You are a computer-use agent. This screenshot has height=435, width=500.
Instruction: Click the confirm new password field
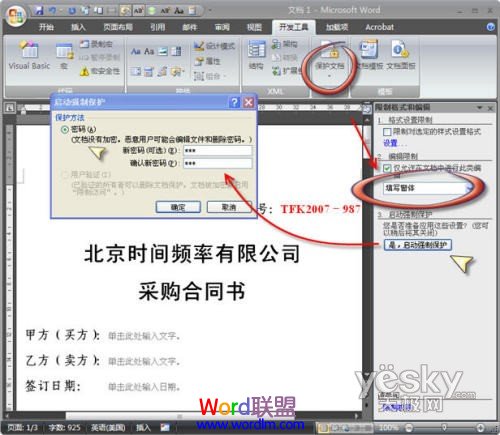(217, 163)
